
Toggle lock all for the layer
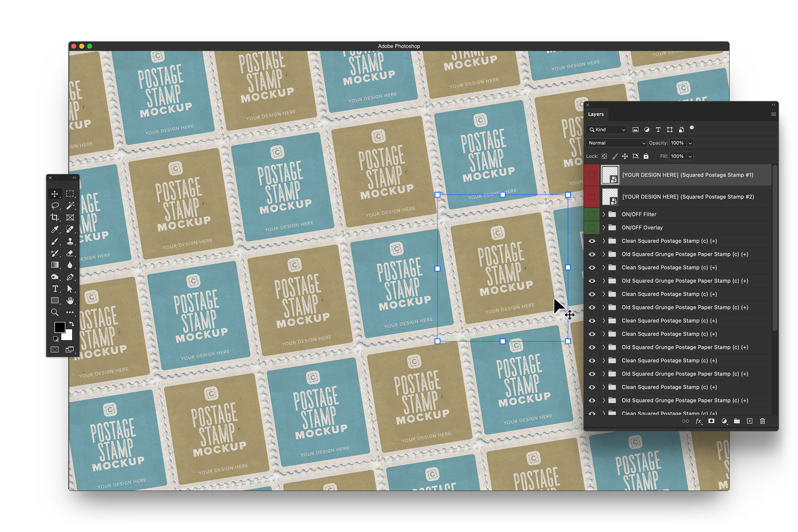(646, 156)
